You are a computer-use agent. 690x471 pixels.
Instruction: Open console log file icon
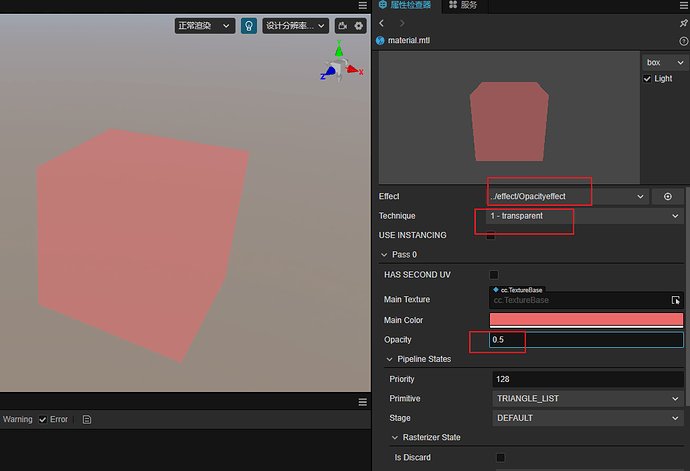click(87, 419)
